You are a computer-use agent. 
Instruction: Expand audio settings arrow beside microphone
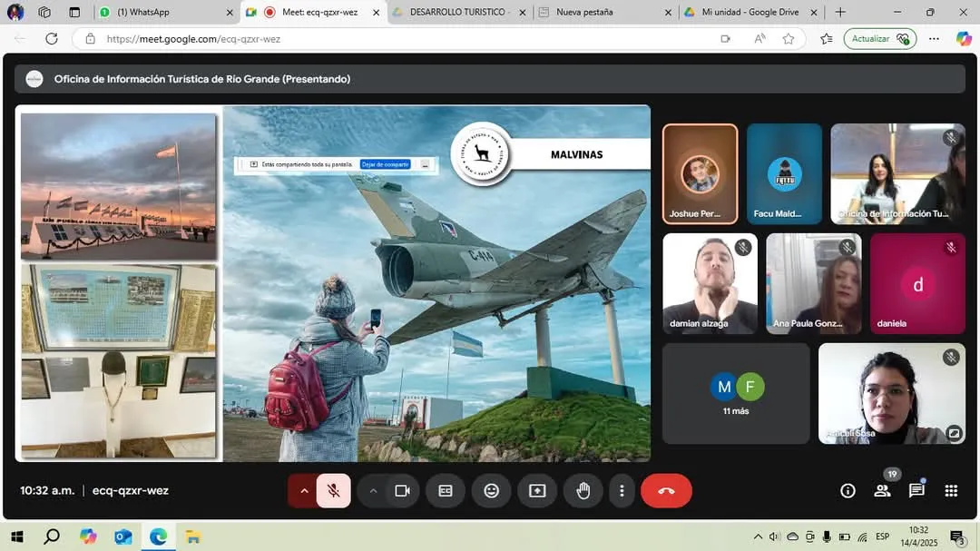[304, 491]
